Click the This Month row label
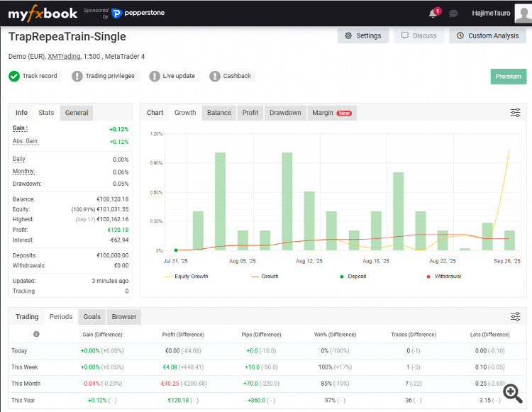Image resolution: width=532 pixels, height=412 pixels. click(26, 384)
